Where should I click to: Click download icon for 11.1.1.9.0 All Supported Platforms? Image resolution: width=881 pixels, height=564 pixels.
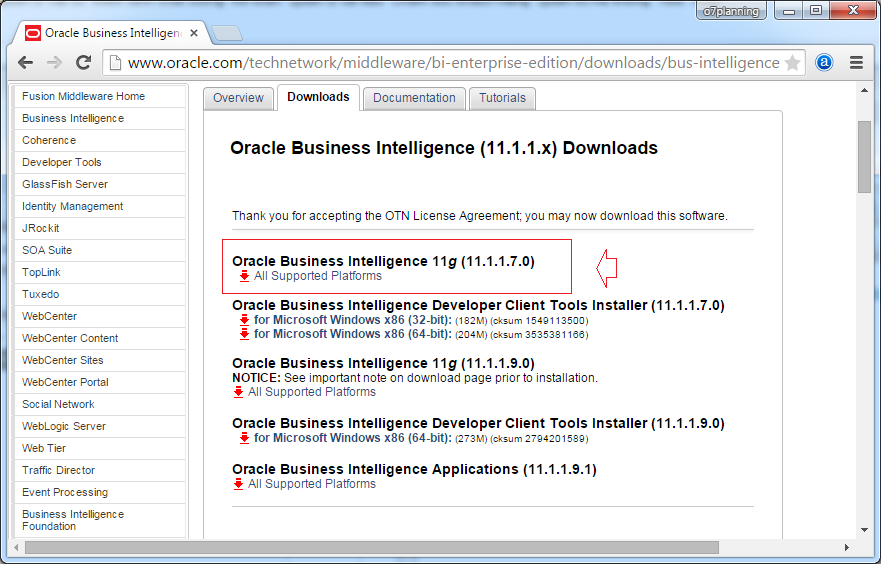click(239, 392)
